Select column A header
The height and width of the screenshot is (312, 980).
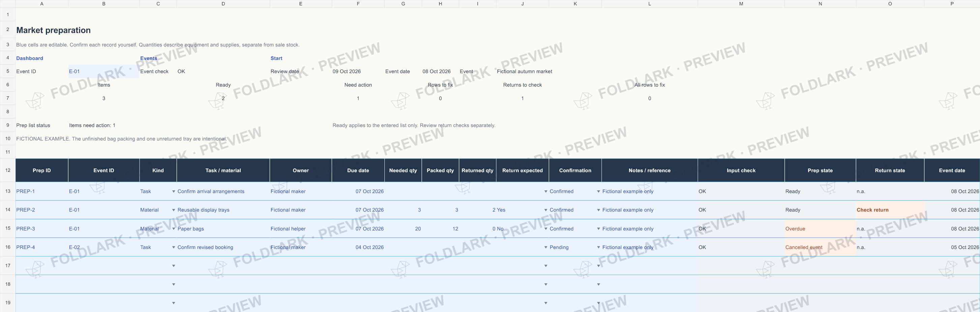coord(42,4)
